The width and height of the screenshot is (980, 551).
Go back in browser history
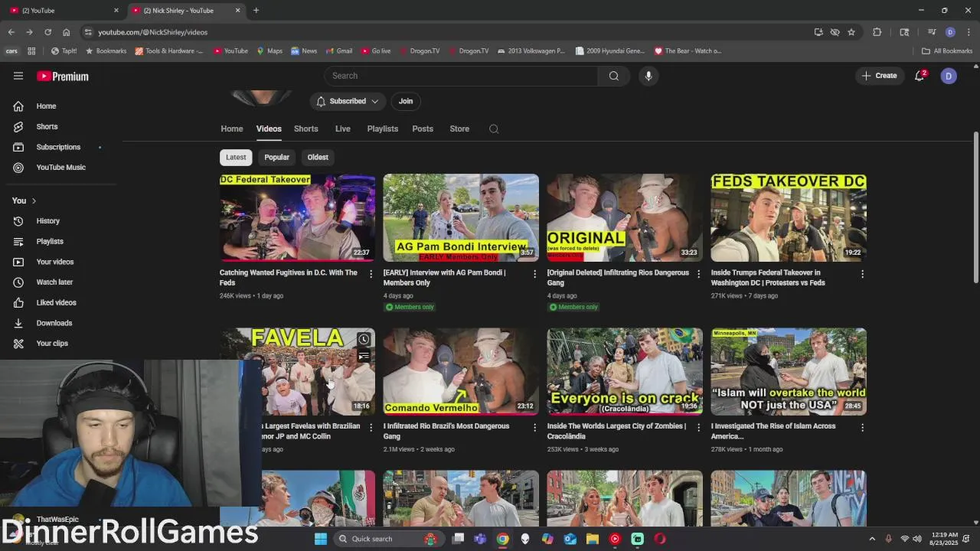pos(11,32)
